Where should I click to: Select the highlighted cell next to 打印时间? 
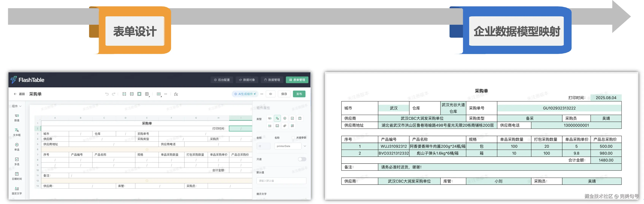[240, 129]
